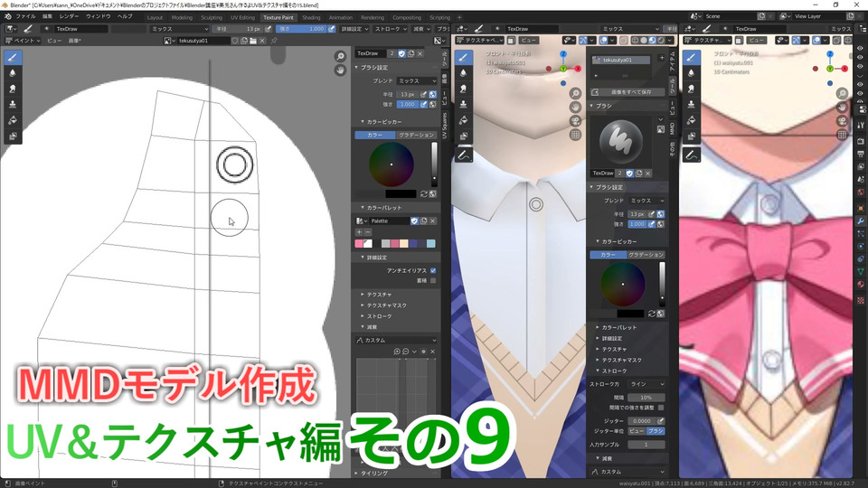Select Fill tool in right 3D viewport

(x=691, y=120)
